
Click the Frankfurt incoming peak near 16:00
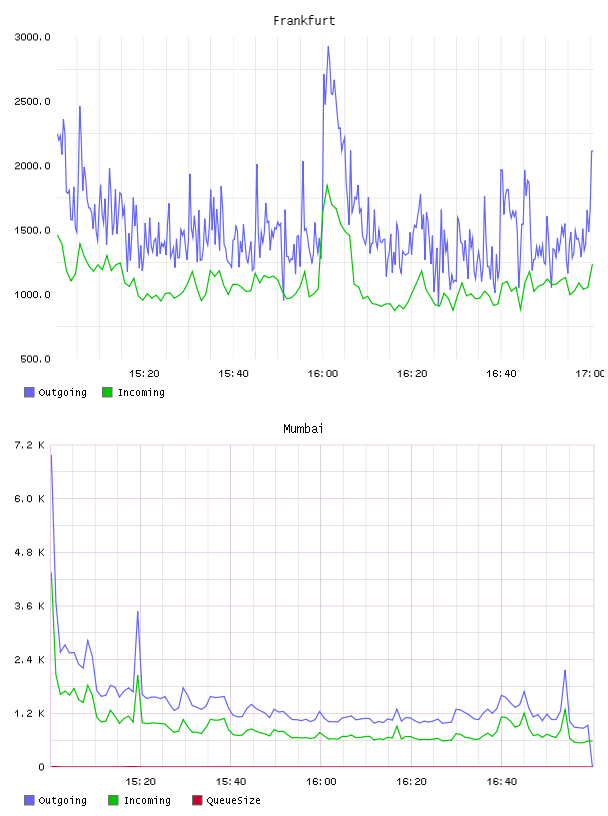[327, 185]
